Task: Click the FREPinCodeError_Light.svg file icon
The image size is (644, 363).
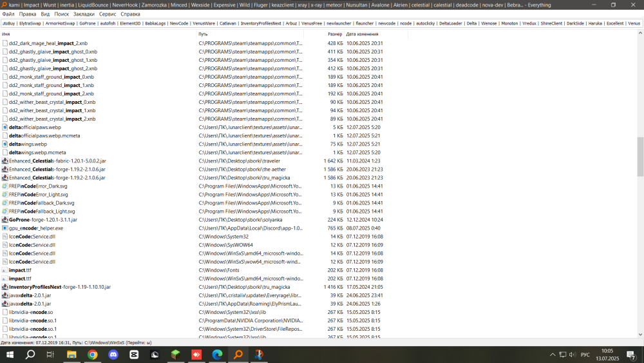Action: pyautogui.click(x=5, y=195)
